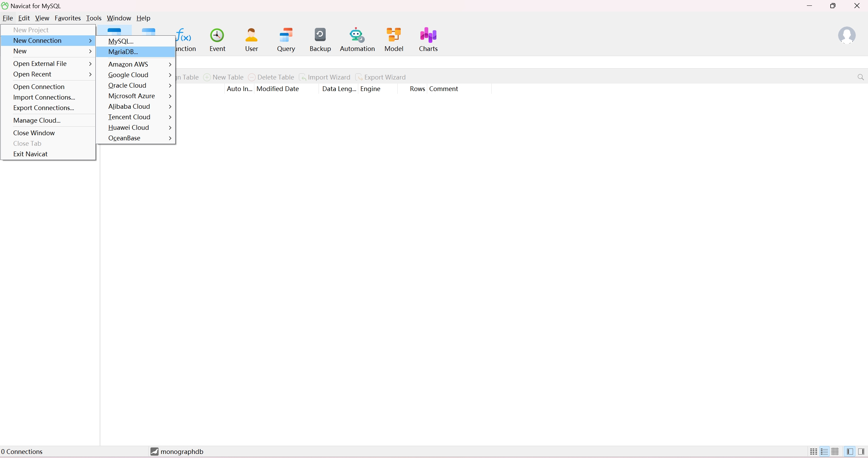Open the Query toolbar icon
Viewport: 868px width, 458px height.
point(286,40)
